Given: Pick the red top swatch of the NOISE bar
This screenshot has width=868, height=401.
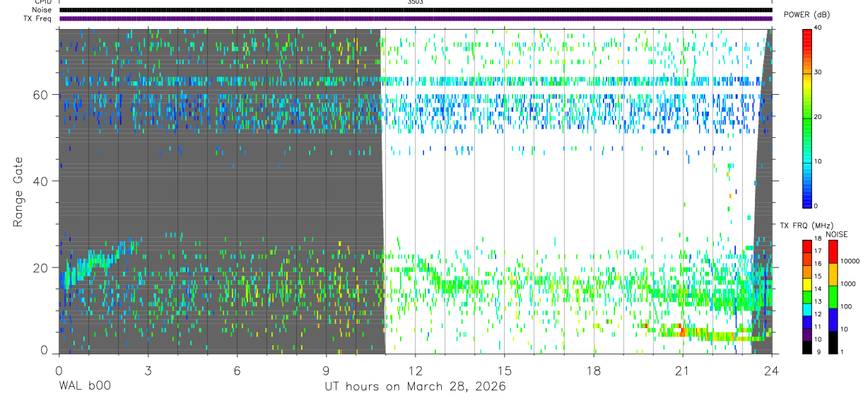Looking at the screenshot, I should (x=833, y=252).
